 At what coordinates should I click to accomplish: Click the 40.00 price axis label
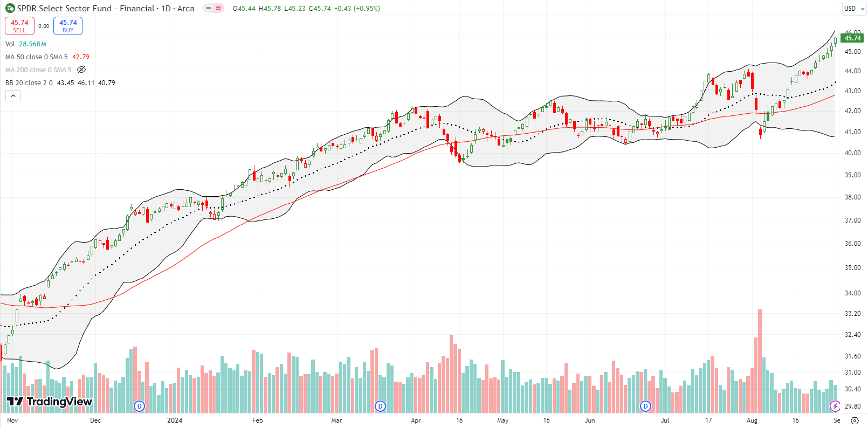click(852, 153)
